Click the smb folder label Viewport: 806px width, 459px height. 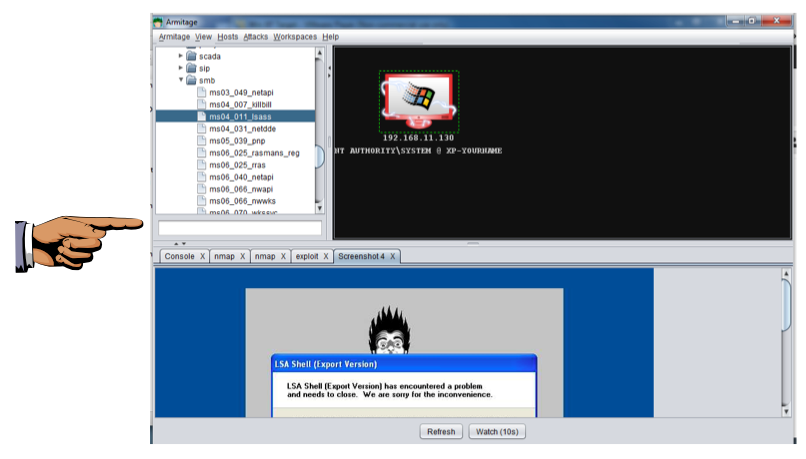207,80
